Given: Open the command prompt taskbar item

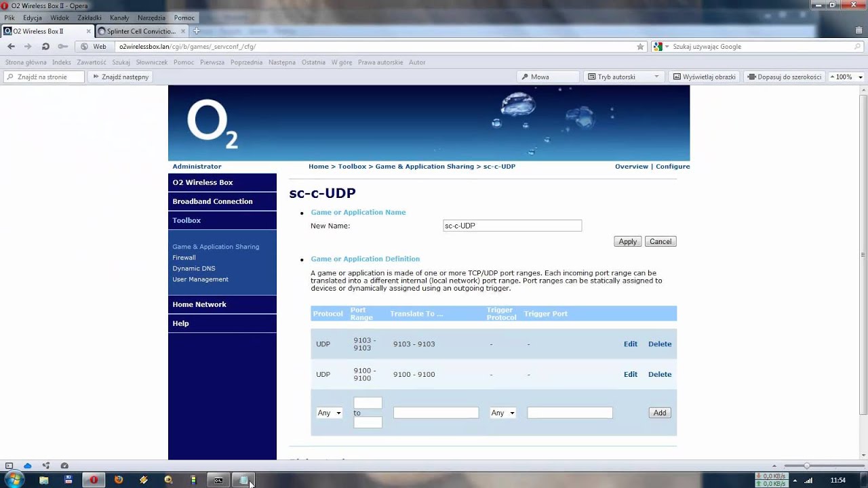Looking at the screenshot, I should (x=218, y=480).
